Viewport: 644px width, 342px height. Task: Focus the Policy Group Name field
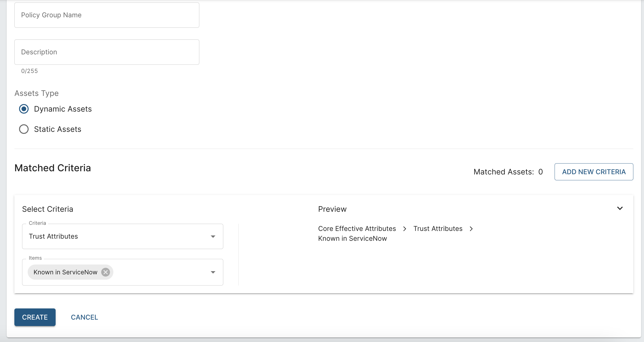coord(107,15)
